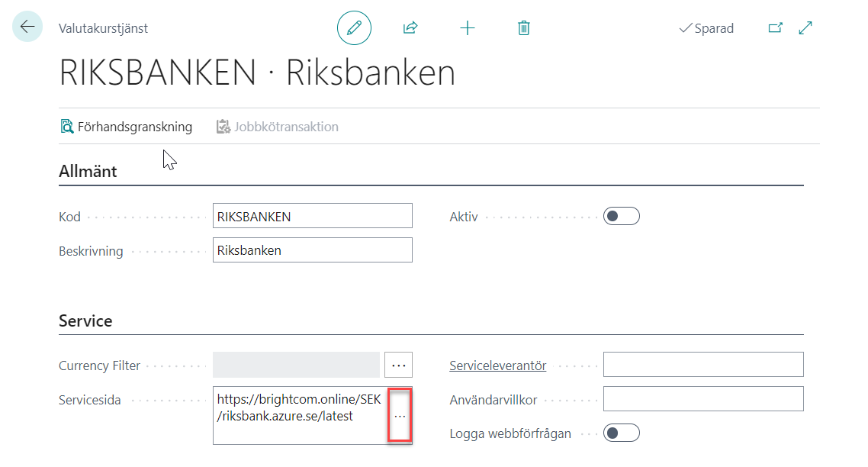Click the Användarvillkor field label

[493, 400]
